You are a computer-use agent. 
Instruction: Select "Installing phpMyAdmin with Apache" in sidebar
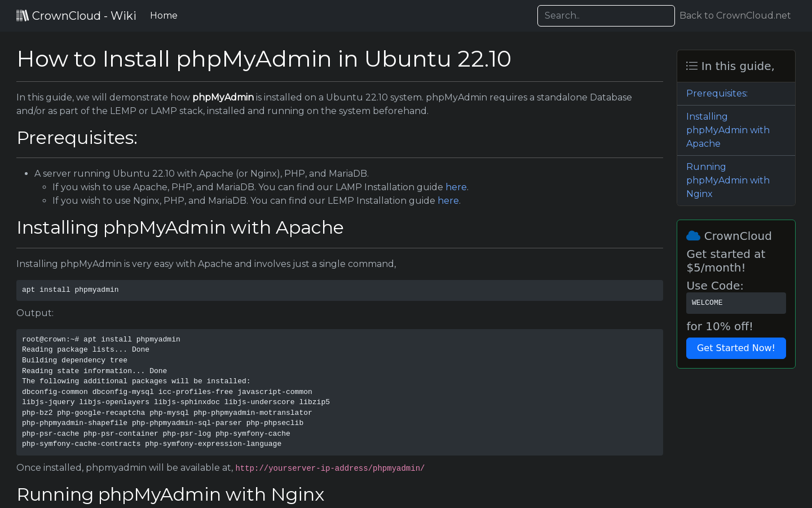[x=727, y=130]
